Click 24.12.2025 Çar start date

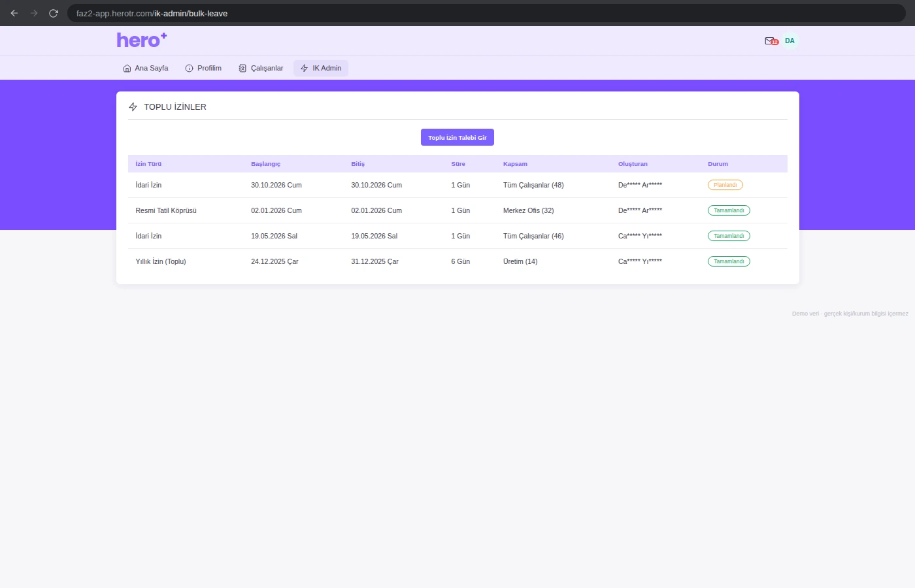pos(274,261)
